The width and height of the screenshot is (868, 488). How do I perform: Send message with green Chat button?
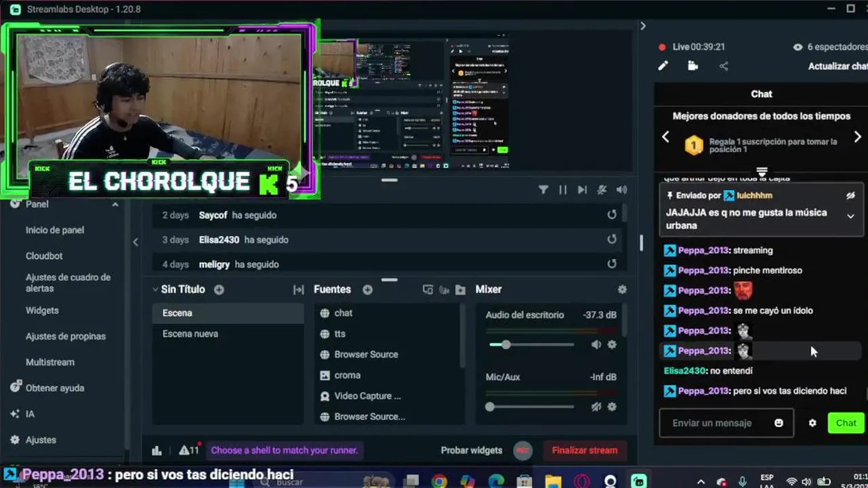click(x=846, y=423)
